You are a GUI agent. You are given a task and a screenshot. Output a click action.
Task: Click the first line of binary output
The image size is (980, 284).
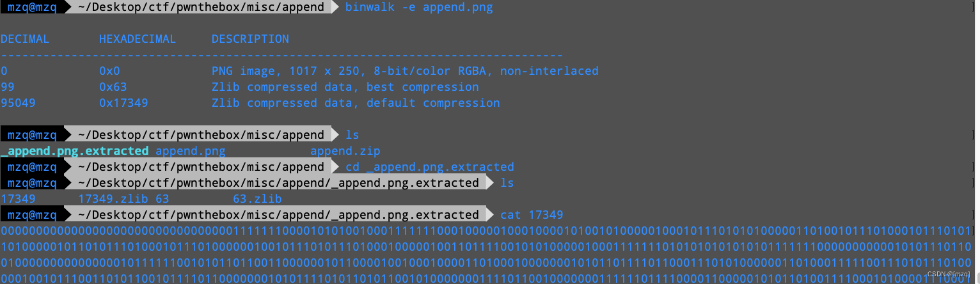pyautogui.click(x=486, y=230)
